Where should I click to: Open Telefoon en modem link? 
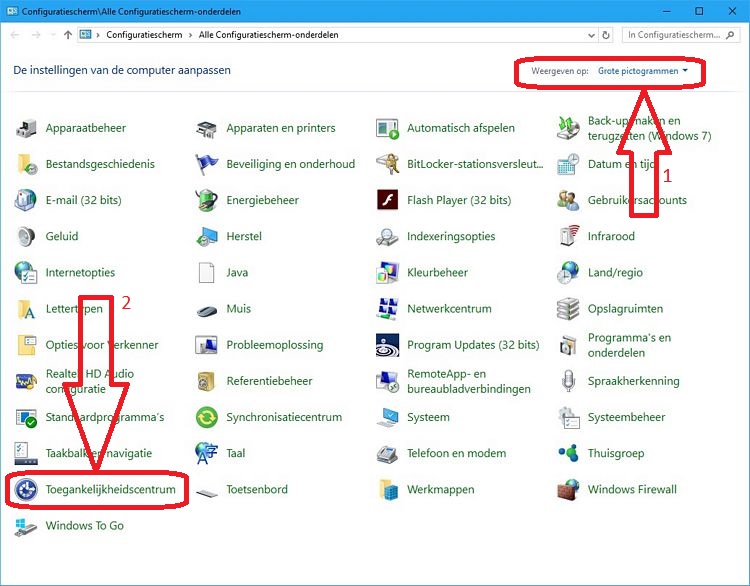click(x=456, y=453)
